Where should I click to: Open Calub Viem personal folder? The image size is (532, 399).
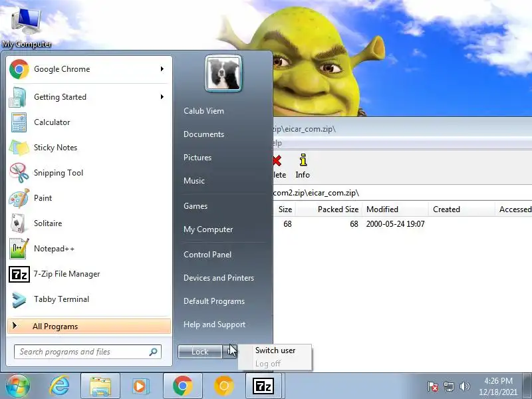pos(203,111)
